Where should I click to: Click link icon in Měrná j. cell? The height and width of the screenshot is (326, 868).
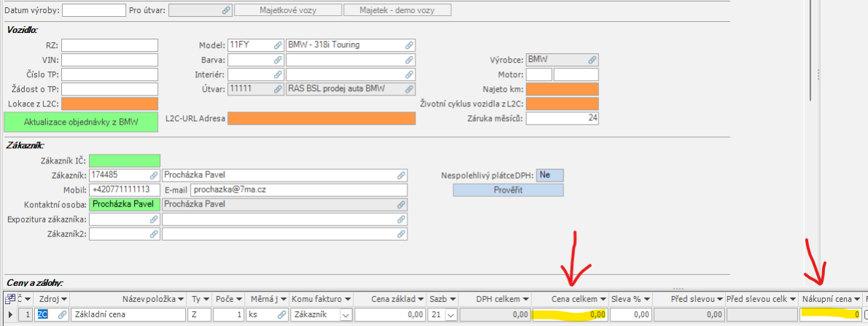(282, 314)
